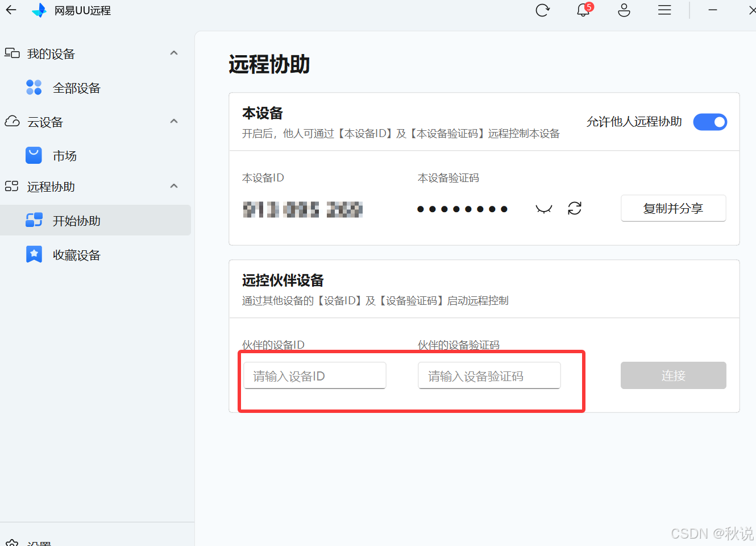
Task: Open 设置 at the bottom of sidebar
Action: (x=40, y=542)
